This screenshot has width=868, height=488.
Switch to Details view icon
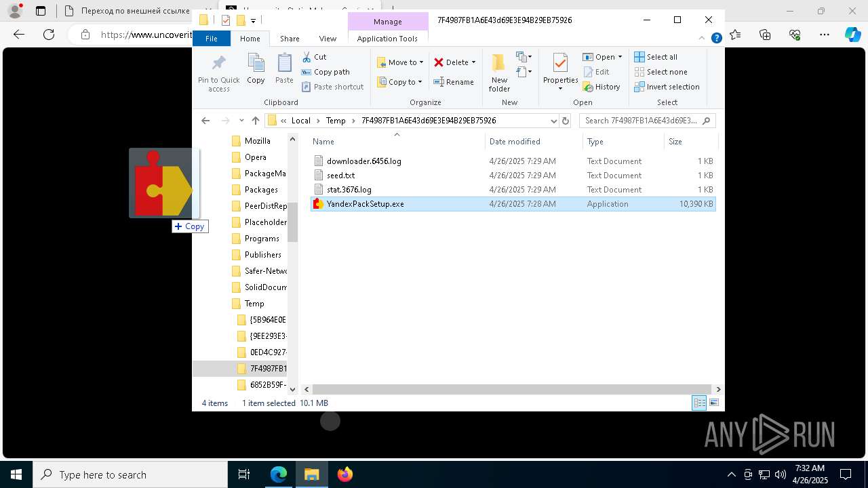[x=699, y=403]
